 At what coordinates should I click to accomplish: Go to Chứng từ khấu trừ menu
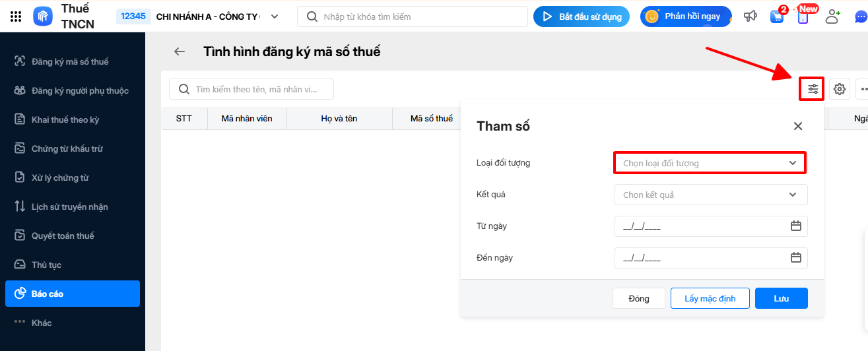point(67,148)
